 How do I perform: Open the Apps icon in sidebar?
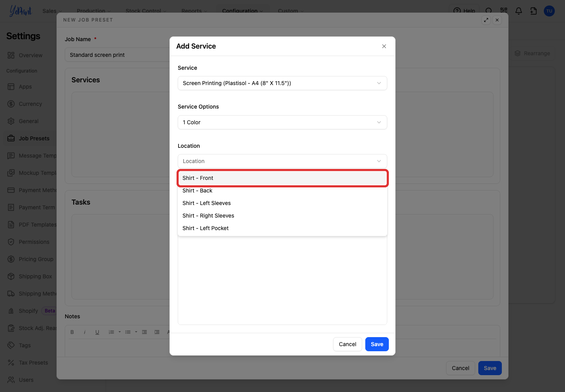pyautogui.click(x=11, y=87)
